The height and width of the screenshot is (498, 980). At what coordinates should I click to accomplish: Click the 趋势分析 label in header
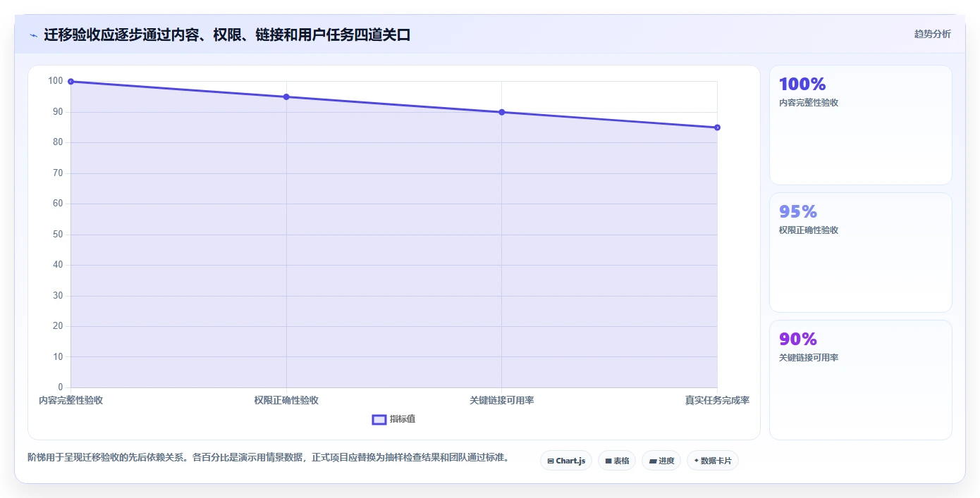tap(932, 34)
